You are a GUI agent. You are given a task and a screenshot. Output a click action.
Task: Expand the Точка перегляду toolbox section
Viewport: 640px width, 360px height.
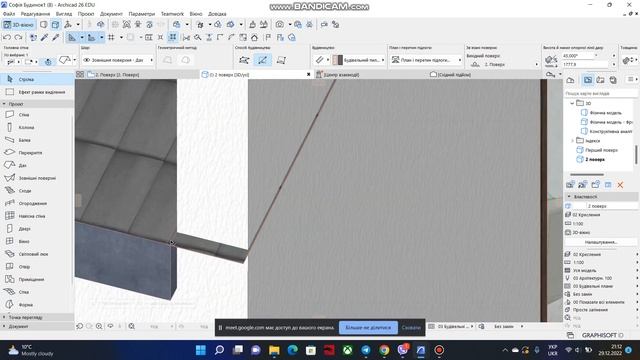[4, 317]
